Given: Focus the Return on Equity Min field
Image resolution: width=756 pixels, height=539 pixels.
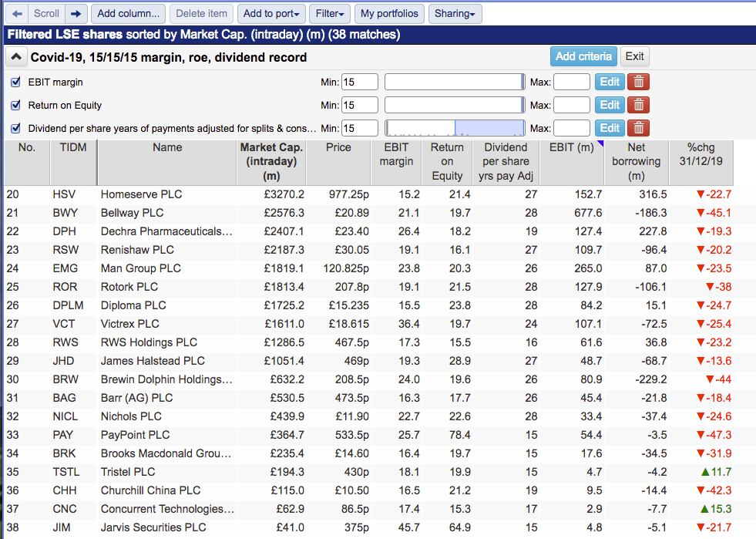Looking at the screenshot, I should tap(360, 105).
